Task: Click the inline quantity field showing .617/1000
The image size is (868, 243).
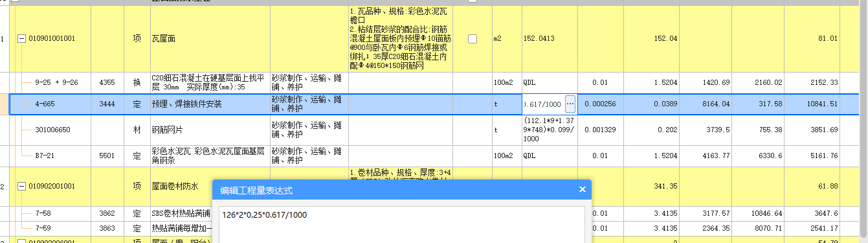Action: (543, 104)
